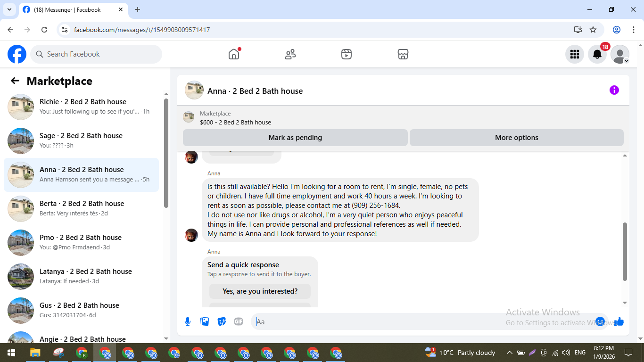This screenshot has height=362, width=644.
Task: Open the Notifications bell icon
Action: tap(597, 54)
